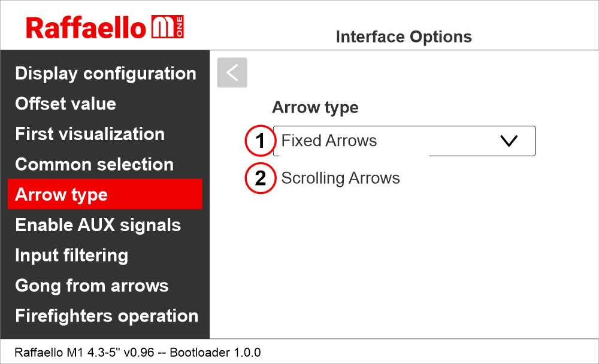This screenshot has width=599, height=364.
Task: Click the back arrow button
Action: 232,72
